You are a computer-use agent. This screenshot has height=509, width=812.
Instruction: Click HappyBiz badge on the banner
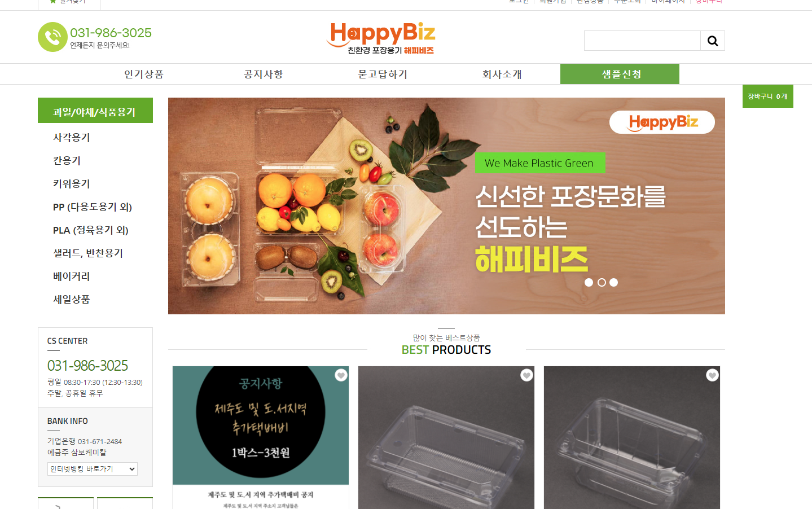click(x=662, y=122)
